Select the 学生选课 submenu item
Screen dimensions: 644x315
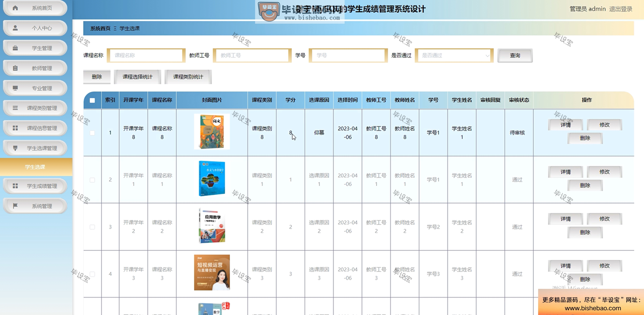tap(36, 167)
